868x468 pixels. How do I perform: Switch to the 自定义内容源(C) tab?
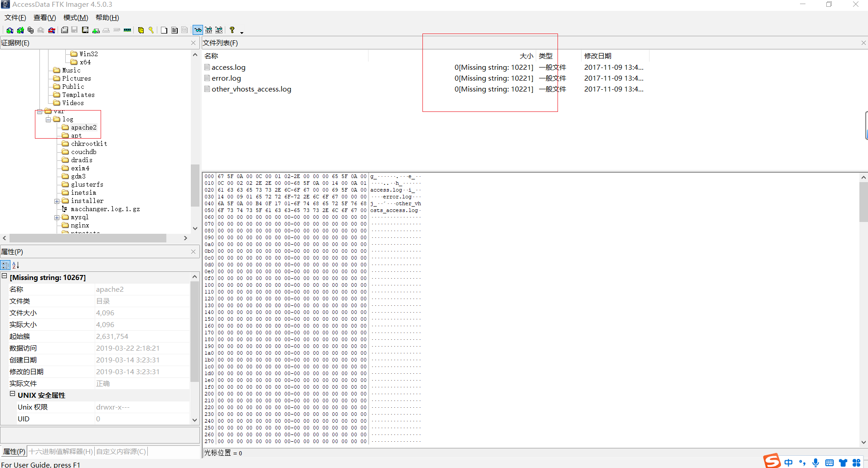coord(121,451)
